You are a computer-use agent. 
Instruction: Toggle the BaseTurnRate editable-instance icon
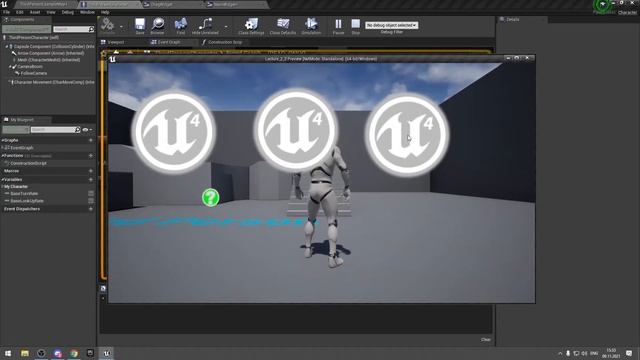(x=91, y=193)
